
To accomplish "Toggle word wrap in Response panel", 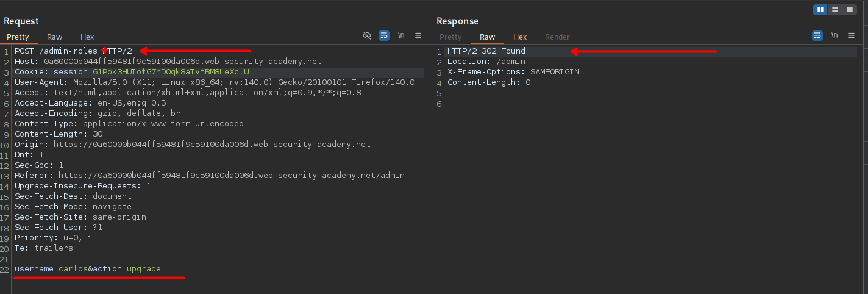I will click(817, 36).
